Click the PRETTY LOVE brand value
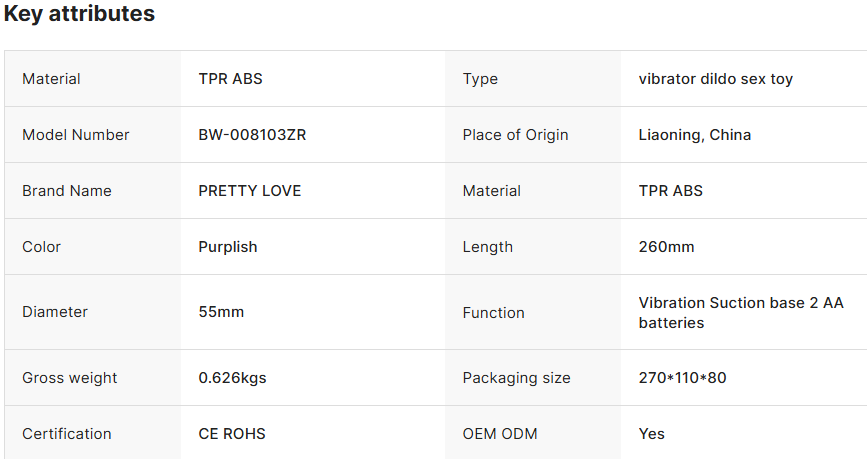 [250, 191]
